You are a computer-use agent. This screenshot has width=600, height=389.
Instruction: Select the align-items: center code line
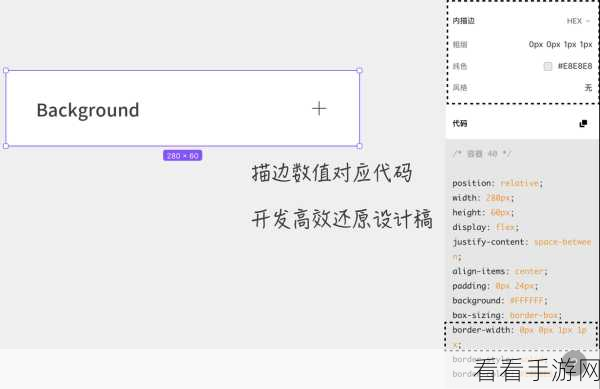tap(500, 271)
